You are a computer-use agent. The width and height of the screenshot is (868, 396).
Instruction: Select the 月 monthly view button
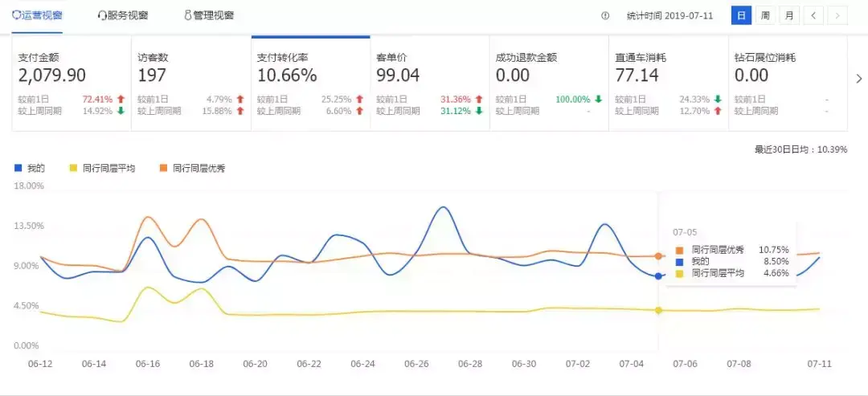click(x=789, y=15)
